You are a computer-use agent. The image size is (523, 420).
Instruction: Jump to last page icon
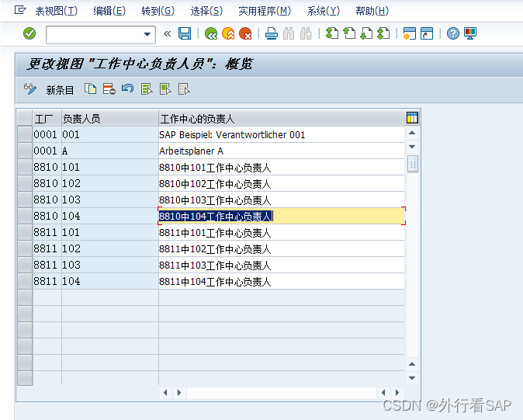coord(383,33)
